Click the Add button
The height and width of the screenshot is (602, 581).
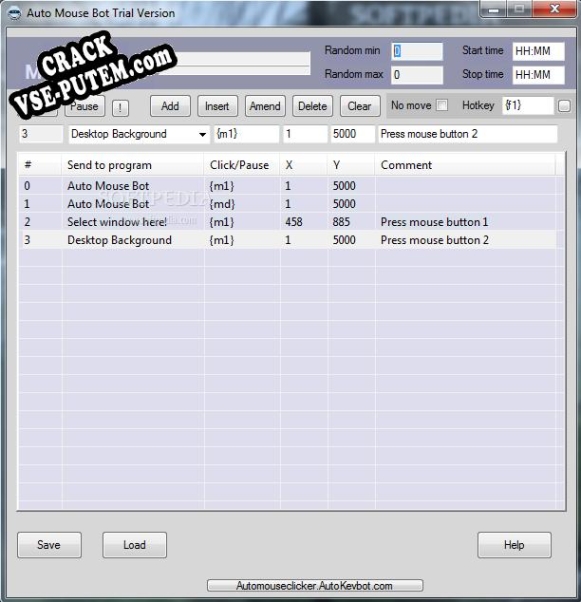point(170,106)
